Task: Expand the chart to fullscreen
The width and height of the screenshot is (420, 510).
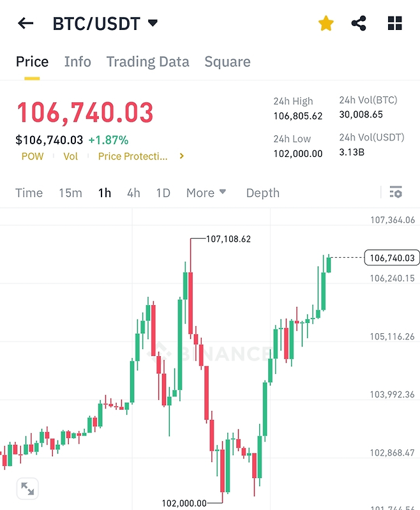Action: tap(27, 489)
